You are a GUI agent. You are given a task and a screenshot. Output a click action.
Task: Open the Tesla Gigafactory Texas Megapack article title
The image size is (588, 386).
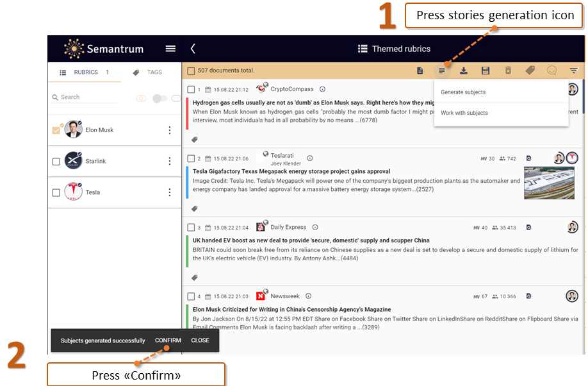click(291, 171)
